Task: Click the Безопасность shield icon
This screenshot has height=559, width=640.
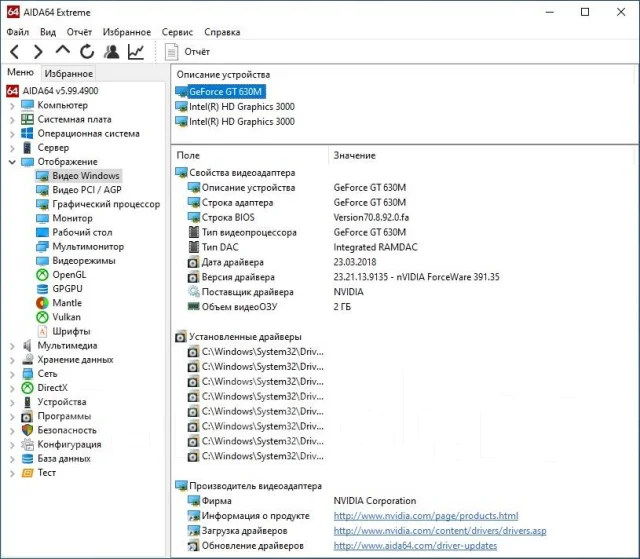Action: (27, 430)
